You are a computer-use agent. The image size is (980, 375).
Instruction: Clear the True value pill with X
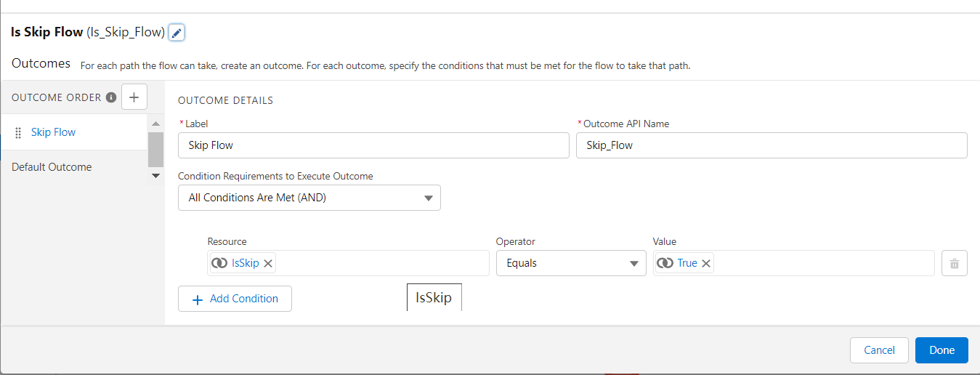(706, 263)
